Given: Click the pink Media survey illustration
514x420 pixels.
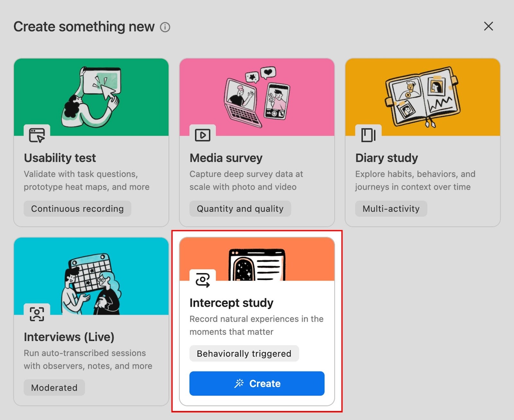Looking at the screenshot, I should point(257,96).
